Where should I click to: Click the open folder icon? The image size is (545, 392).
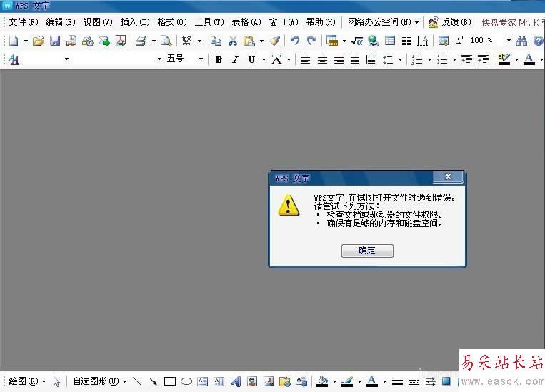pos(39,41)
